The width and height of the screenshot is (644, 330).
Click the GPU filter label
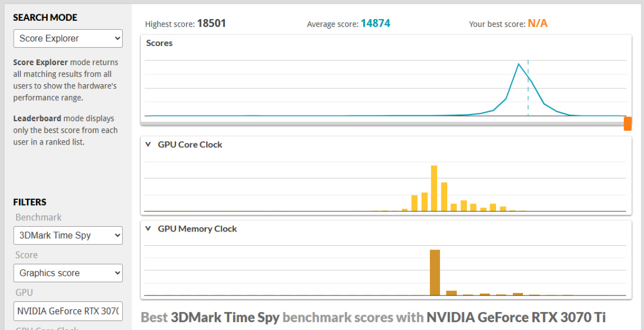coord(24,292)
